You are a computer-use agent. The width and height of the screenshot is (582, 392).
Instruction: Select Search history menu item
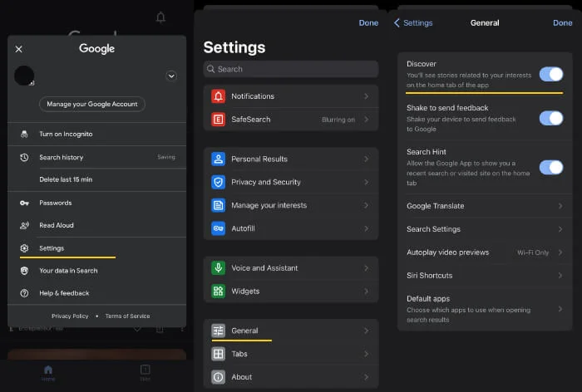(x=62, y=157)
